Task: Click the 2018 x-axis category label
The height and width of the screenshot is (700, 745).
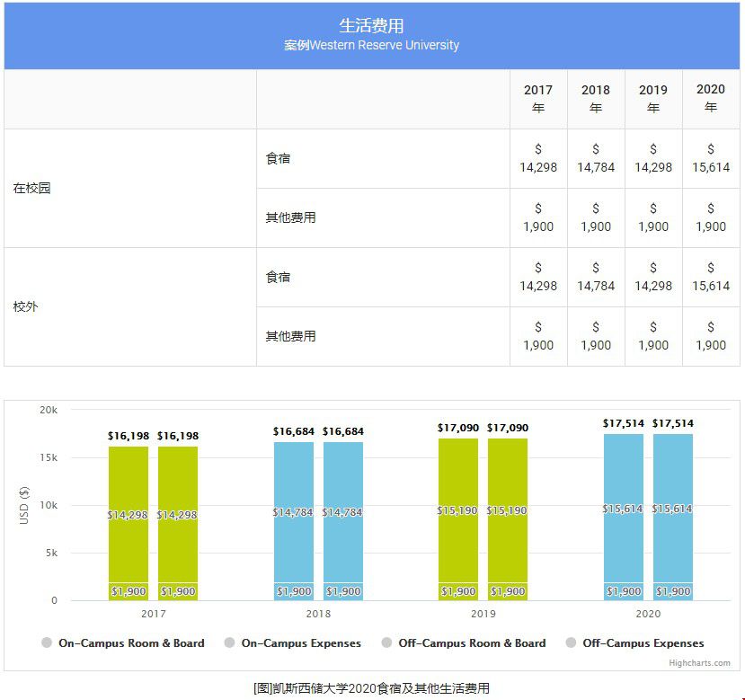Action: pyautogui.click(x=318, y=614)
